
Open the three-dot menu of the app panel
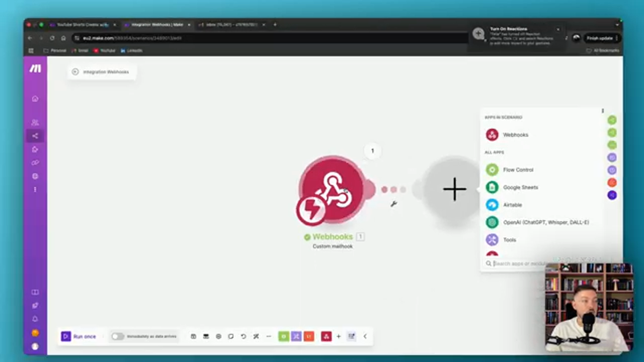602,111
